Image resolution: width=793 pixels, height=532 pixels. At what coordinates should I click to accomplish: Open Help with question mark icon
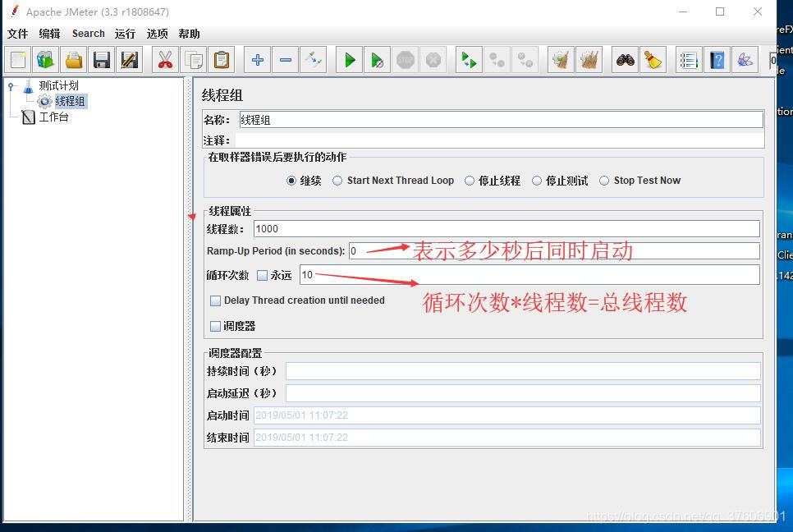(717, 60)
